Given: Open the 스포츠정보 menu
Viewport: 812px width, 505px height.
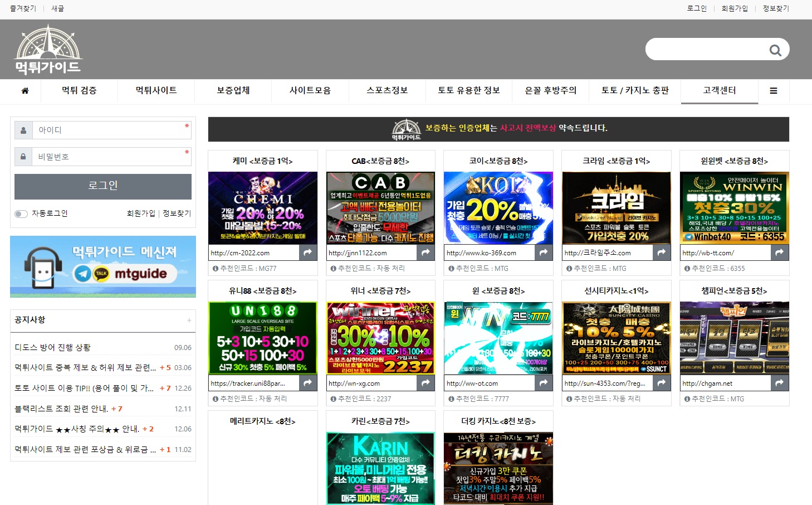Looking at the screenshot, I should click(387, 90).
